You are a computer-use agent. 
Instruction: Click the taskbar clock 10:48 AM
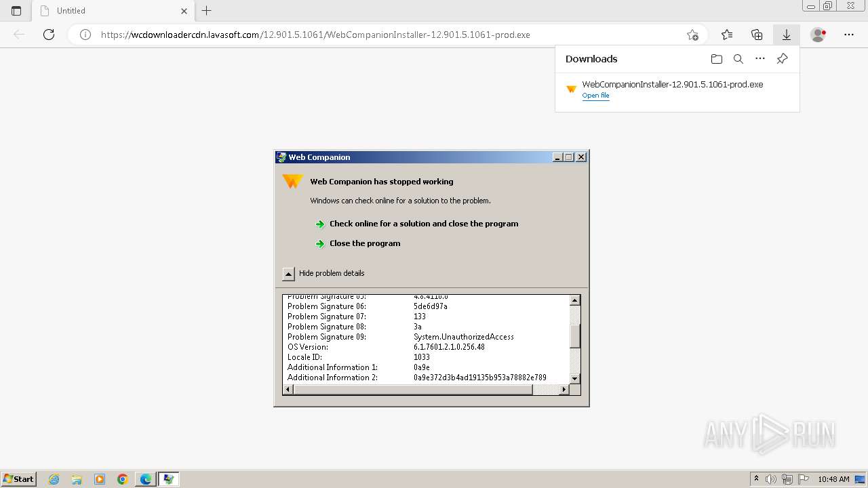click(833, 479)
